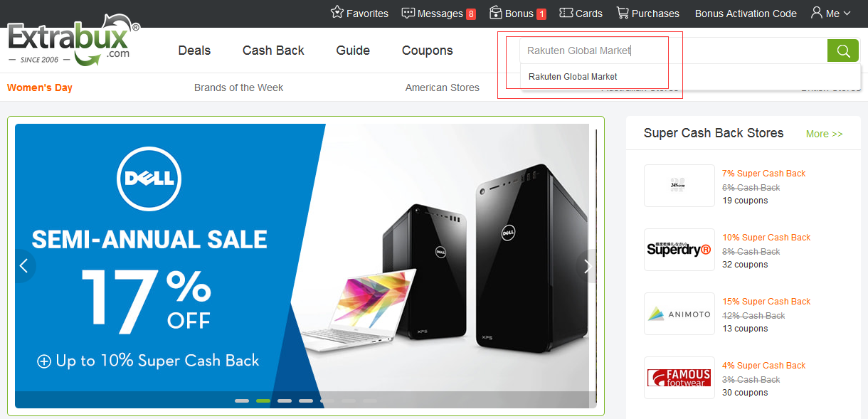Open the Messages speech bubble icon
The height and width of the screenshot is (419, 868).
408,13
